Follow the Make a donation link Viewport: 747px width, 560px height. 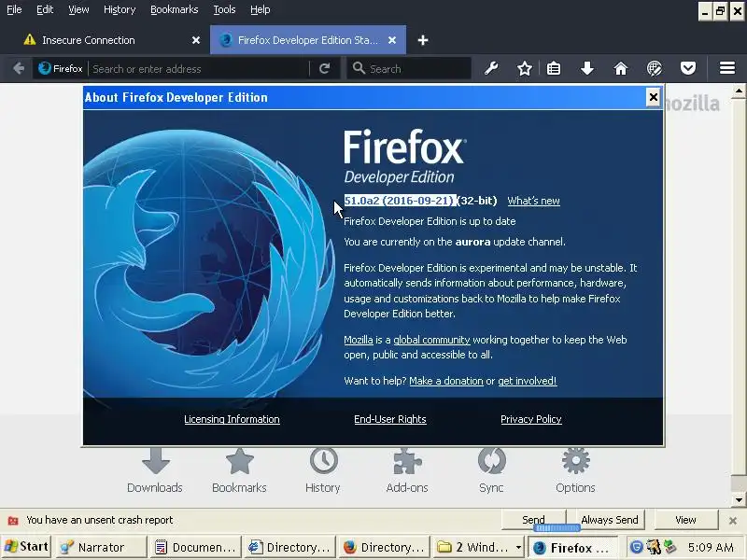[446, 381]
